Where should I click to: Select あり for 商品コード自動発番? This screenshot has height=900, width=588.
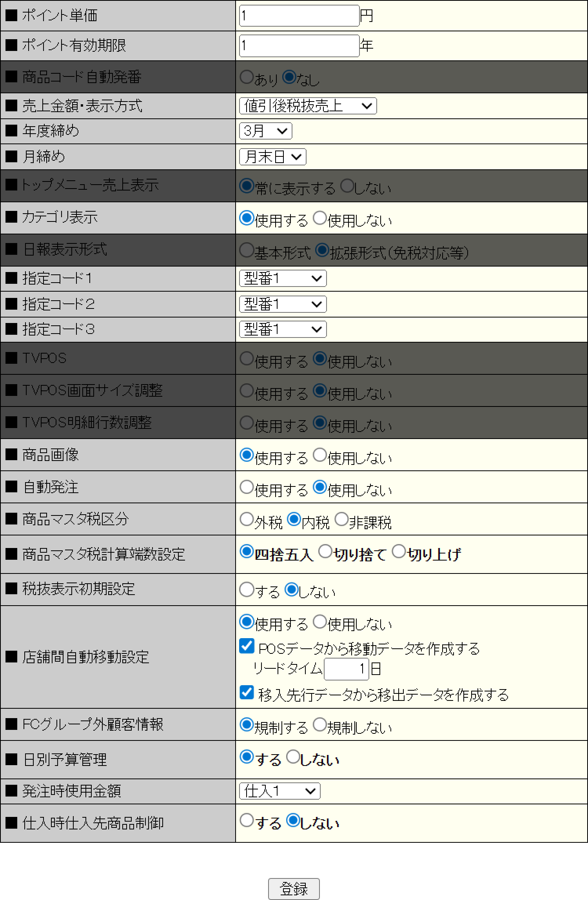coord(246,78)
